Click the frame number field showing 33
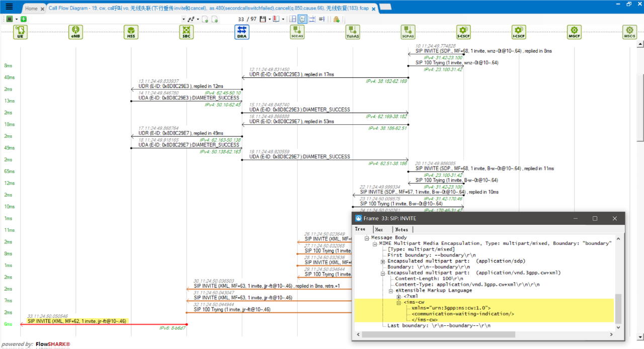Viewport: 644px width, 349px height. click(241, 19)
